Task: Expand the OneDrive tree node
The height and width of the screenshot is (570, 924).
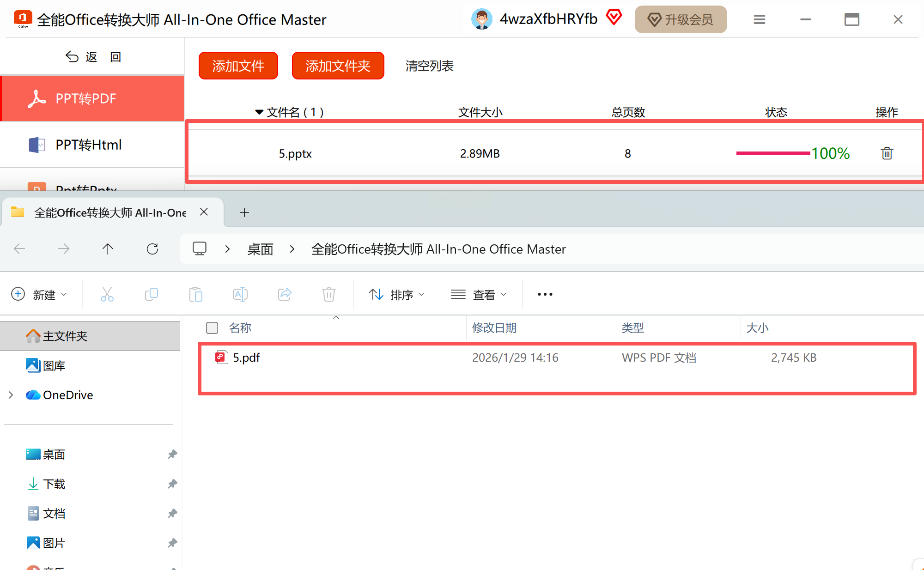Action: click(11, 395)
